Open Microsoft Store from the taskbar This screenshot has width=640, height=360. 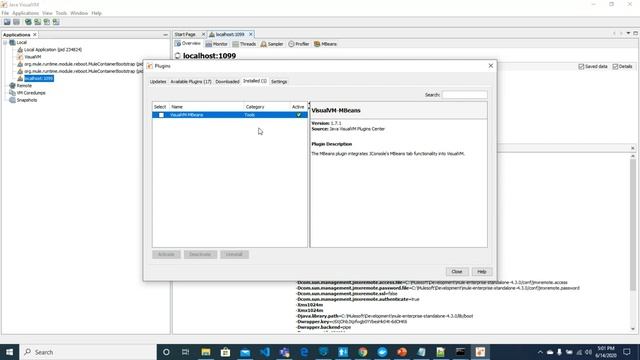coord(225,352)
